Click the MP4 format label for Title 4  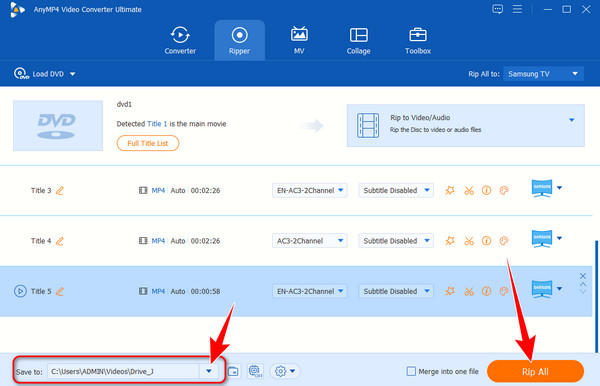point(158,241)
